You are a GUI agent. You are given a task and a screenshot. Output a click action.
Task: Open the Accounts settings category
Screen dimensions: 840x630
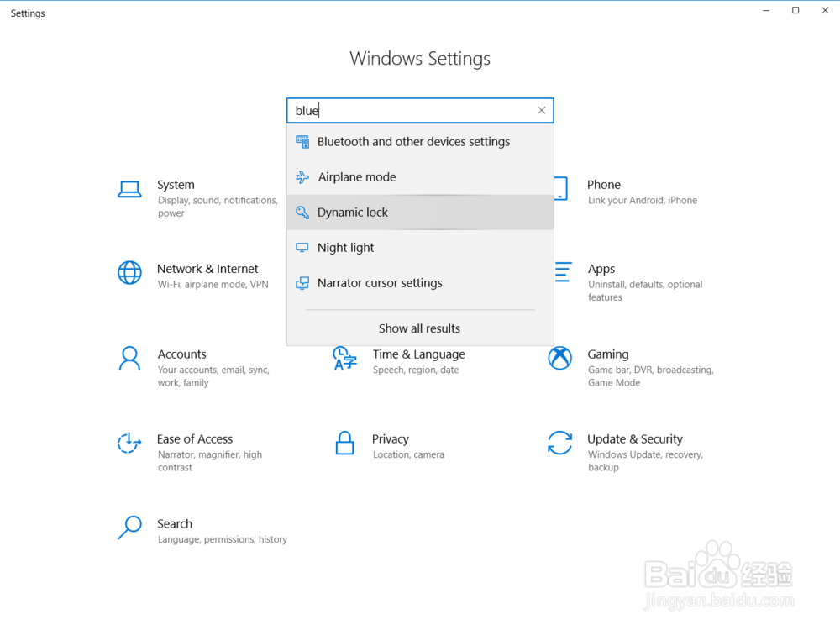(x=194, y=368)
